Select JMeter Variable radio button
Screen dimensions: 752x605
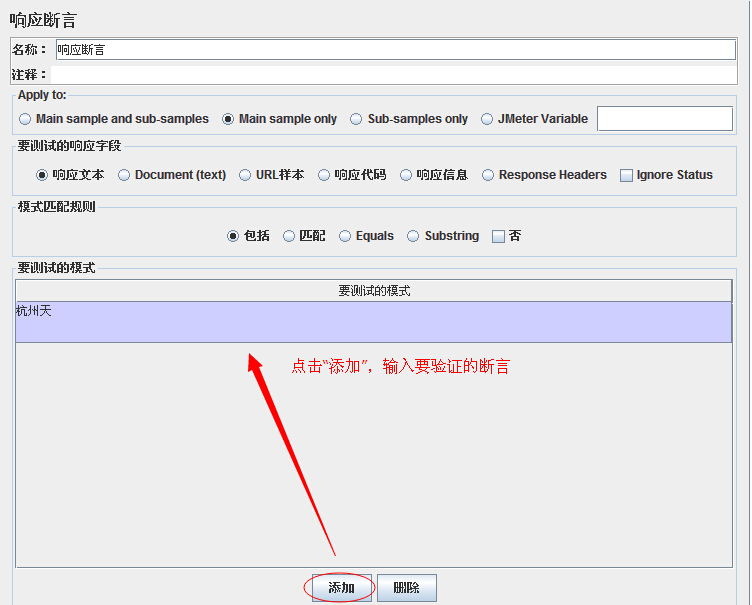click(487, 119)
